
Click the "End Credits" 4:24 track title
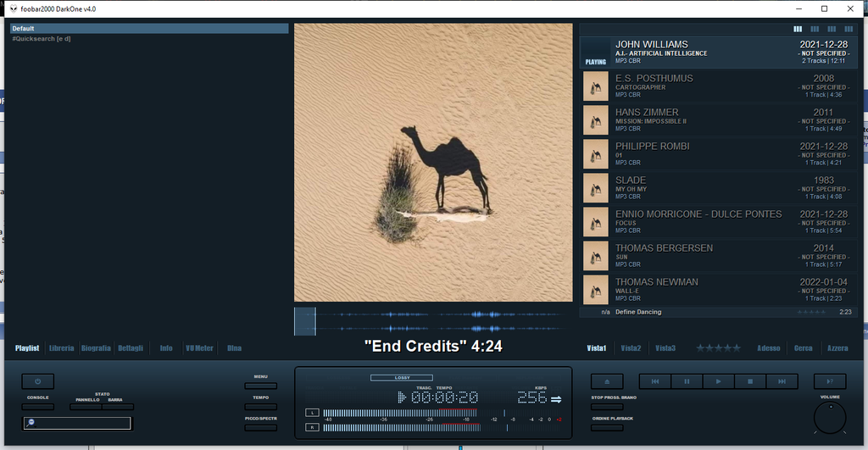click(x=433, y=346)
